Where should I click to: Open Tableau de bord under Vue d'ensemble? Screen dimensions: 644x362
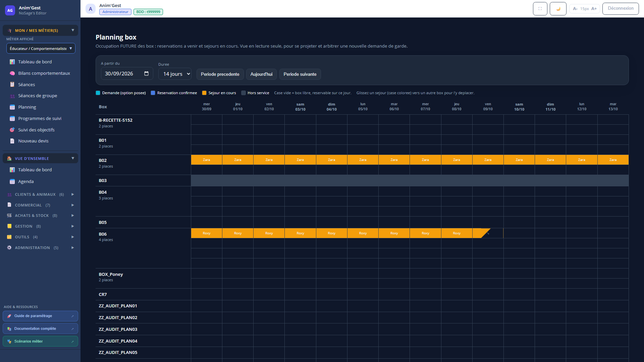35,170
